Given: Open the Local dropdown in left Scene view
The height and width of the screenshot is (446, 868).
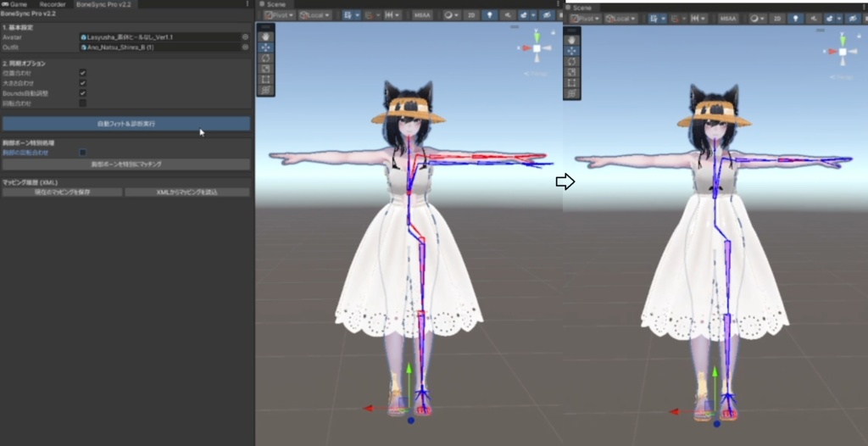Looking at the screenshot, I should click(315, 15).
